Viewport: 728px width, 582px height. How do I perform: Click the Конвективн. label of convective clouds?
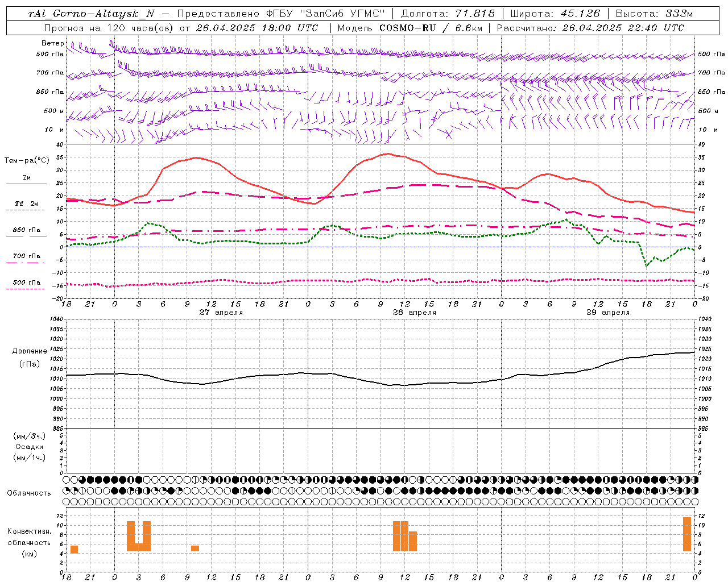point(30,531)
